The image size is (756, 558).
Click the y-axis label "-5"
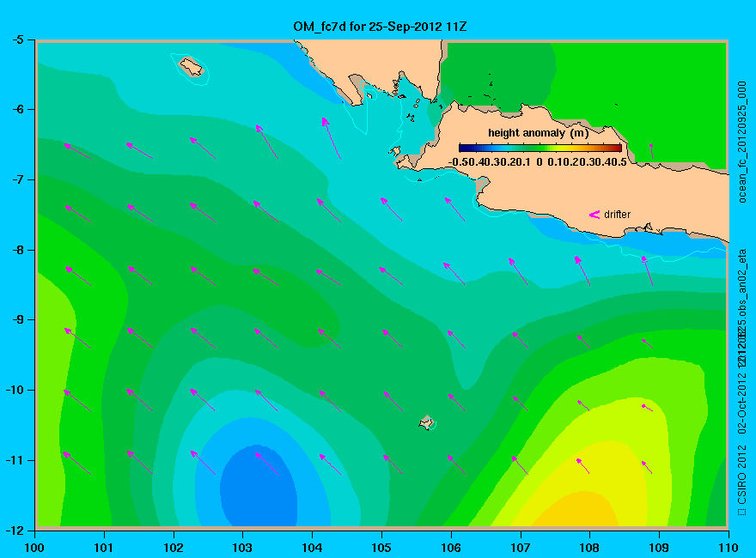pos(17,39)
